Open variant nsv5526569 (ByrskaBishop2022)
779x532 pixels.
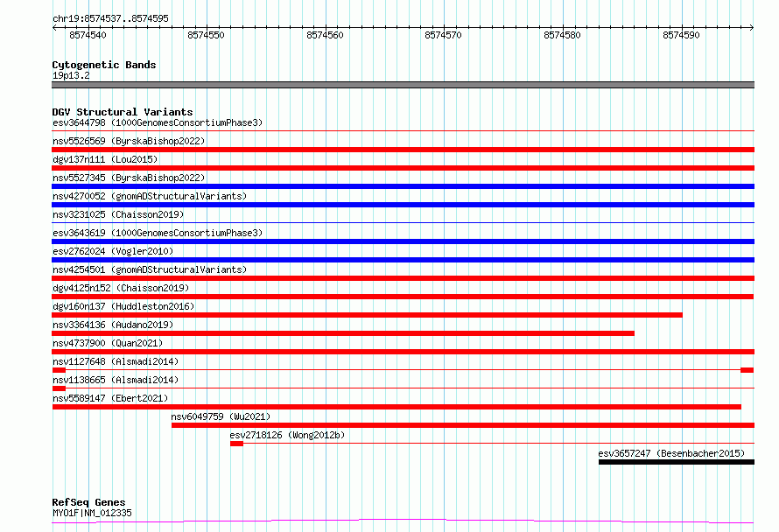pyautogui.click(x=129, y=141)
